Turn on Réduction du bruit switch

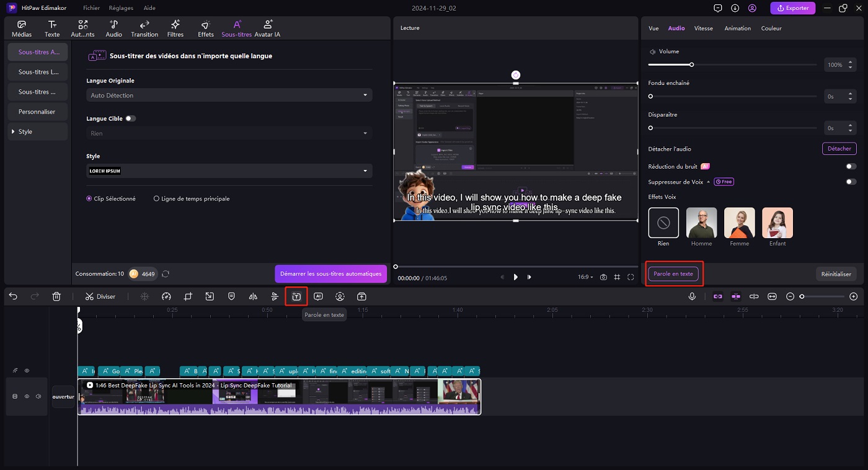point(851,167)
